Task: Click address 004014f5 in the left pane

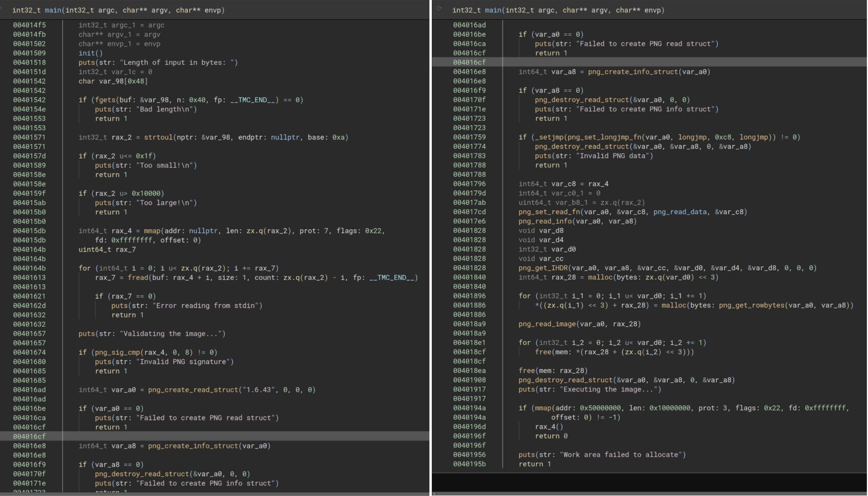Action: [x=29, y=25]
